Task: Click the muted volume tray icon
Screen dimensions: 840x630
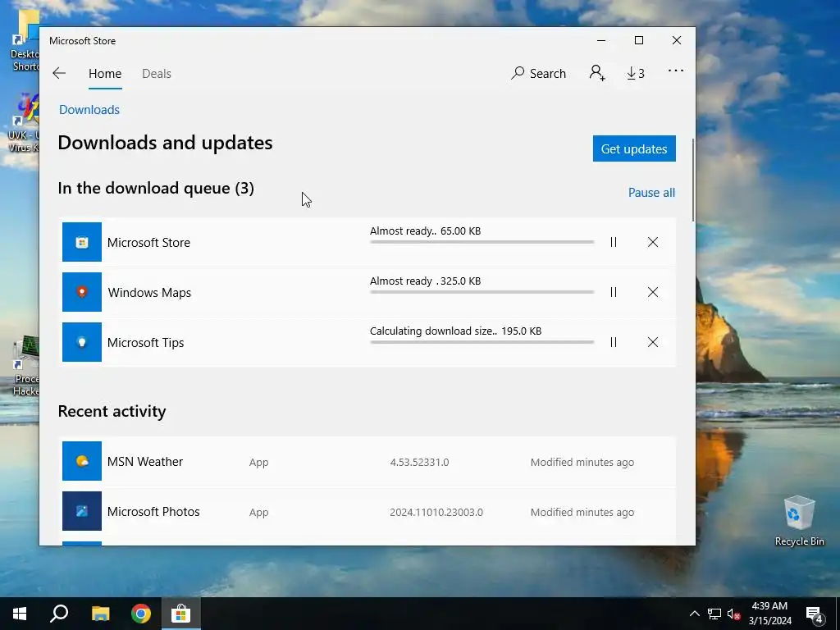Action: point(733,614)
